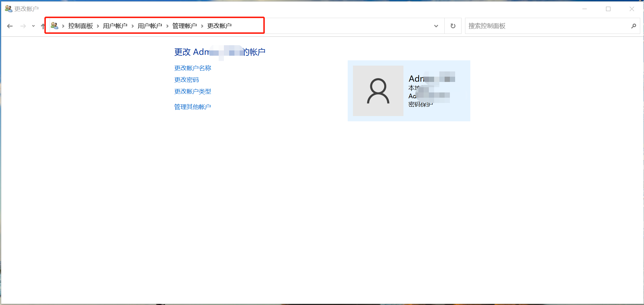
Task: Expand chevron after first 用户帐户
Action: [x=133, y=26]
